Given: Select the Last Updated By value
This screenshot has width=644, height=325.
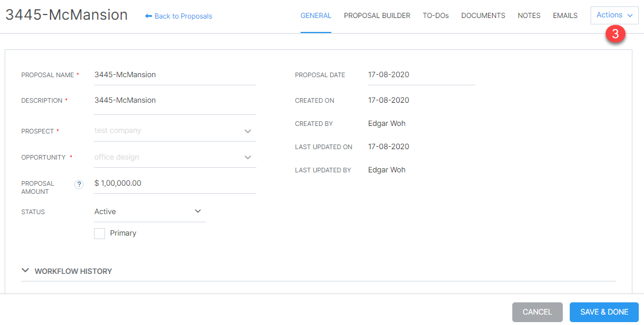Looking at the screenshot, I should click(387, 169).
